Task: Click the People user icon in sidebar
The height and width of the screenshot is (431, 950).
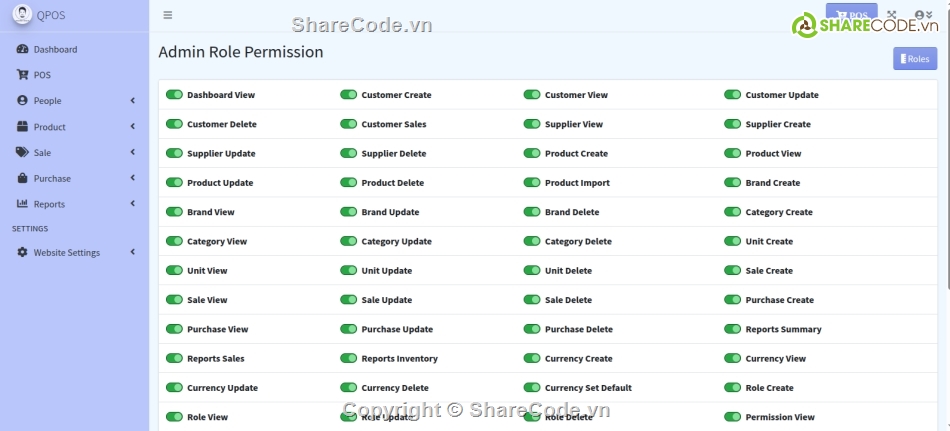Action: (22, 101)
